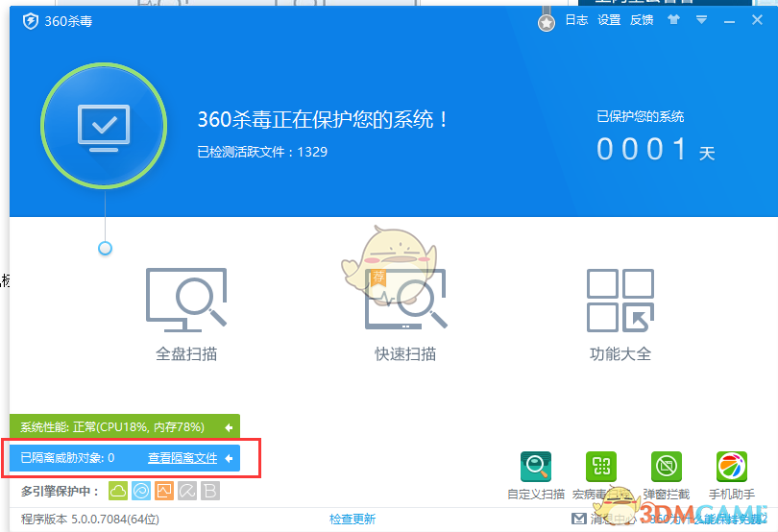778x532 pixels.
Task: Click the 360为什么能保持免费 link
Action: click(708, 520)
